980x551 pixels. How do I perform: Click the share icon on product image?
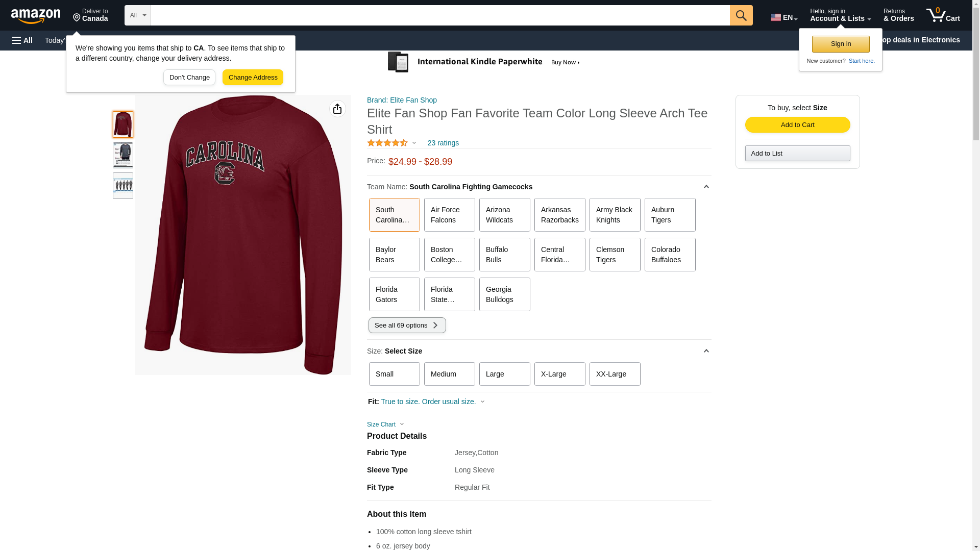pos(337,109)
